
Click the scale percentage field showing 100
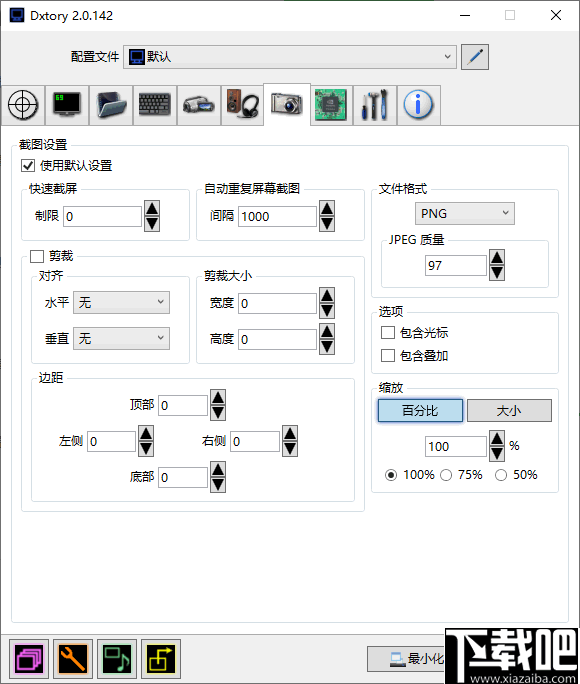click(x=456, y=446)
